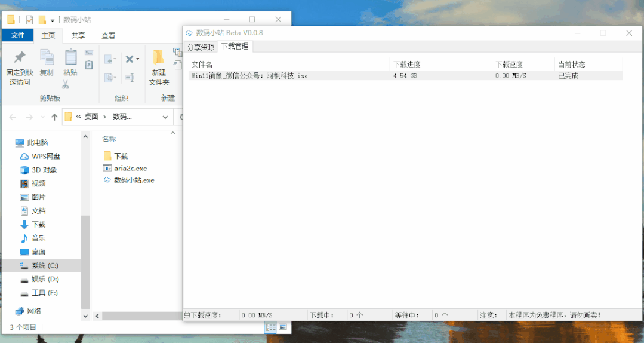The image size is (644, 343).
Task: Click the Up one level arrow in Explorer
Action: point(54,117)
